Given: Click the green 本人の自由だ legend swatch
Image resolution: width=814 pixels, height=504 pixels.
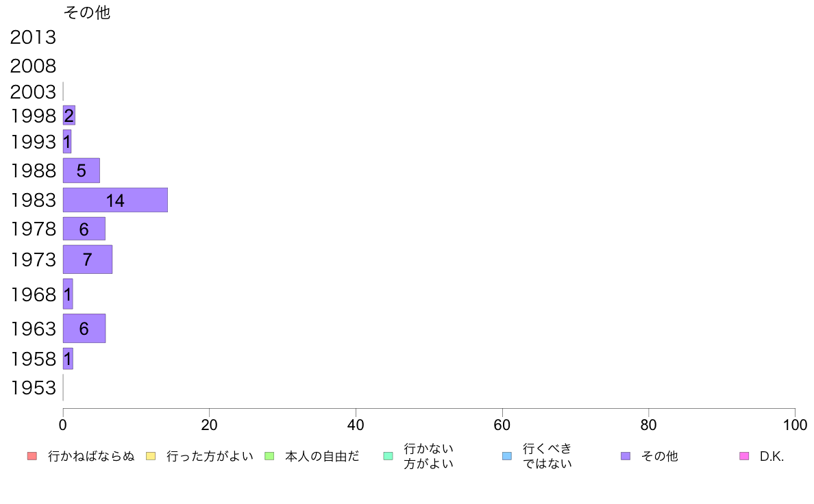Looking at the screenshot, I should 269,456.
